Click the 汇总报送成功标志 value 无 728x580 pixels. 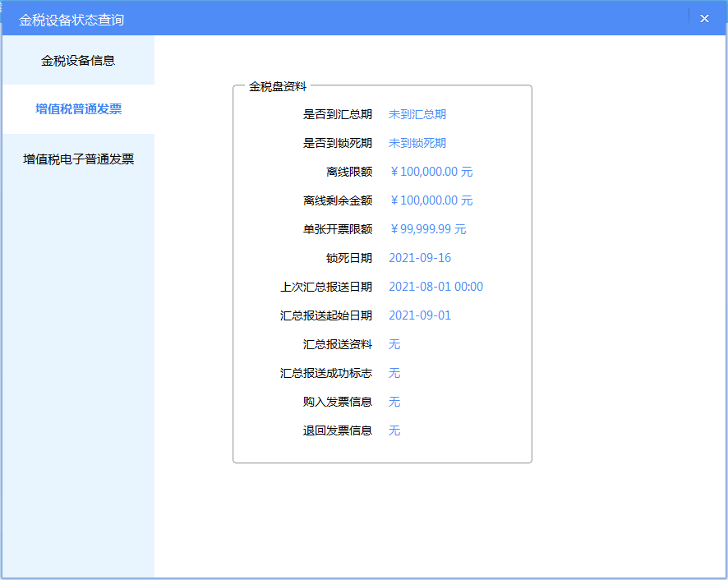pyautogui.click(x=394, y=373)
